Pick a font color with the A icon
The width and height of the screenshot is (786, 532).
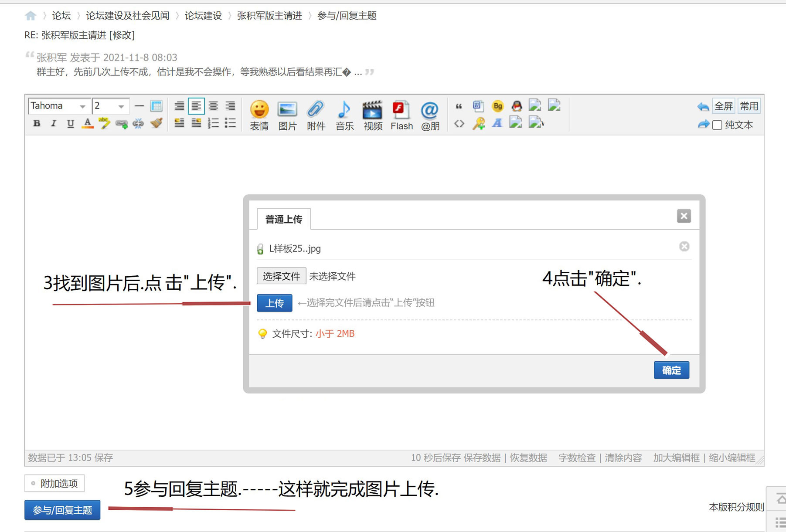tap(88, 124)
